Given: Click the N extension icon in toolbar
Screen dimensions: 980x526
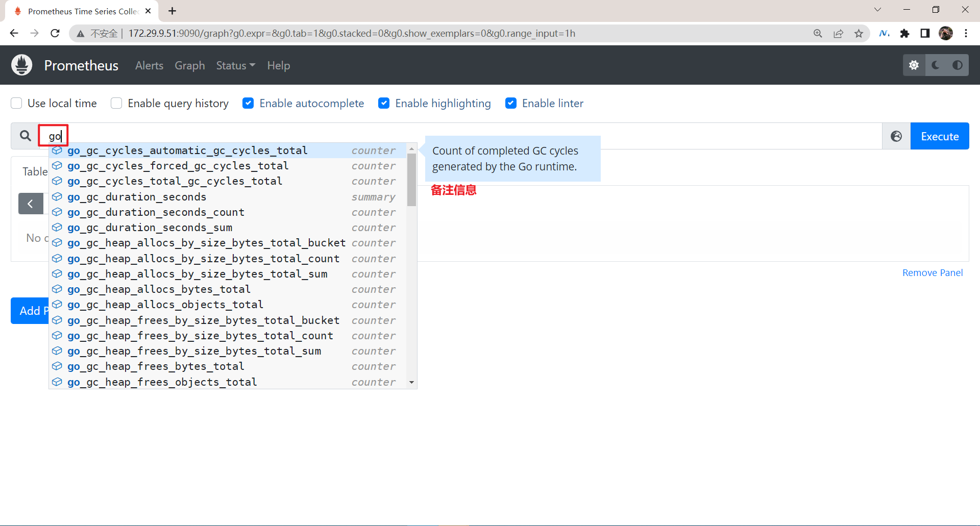Looking at the screenshot, I should (884, 33).
